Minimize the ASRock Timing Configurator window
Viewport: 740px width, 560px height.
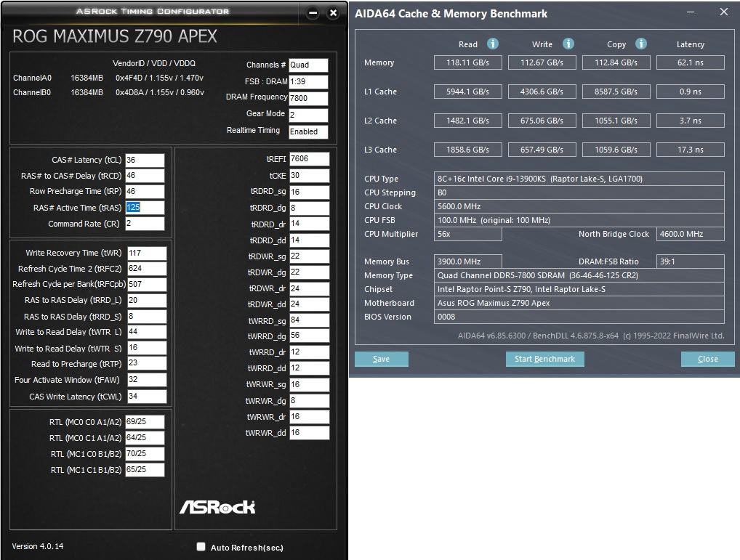coord(313,13)
